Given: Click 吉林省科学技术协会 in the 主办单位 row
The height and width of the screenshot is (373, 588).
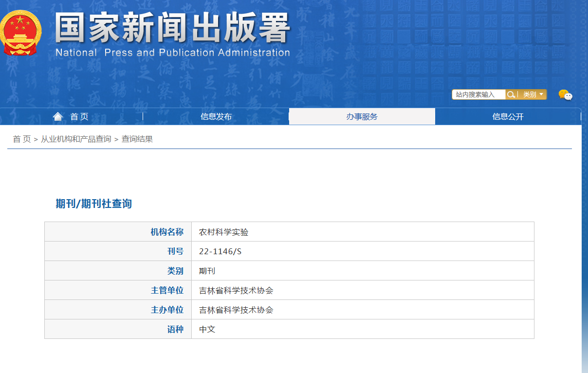Looking at the screenshot, I should 236,310.
